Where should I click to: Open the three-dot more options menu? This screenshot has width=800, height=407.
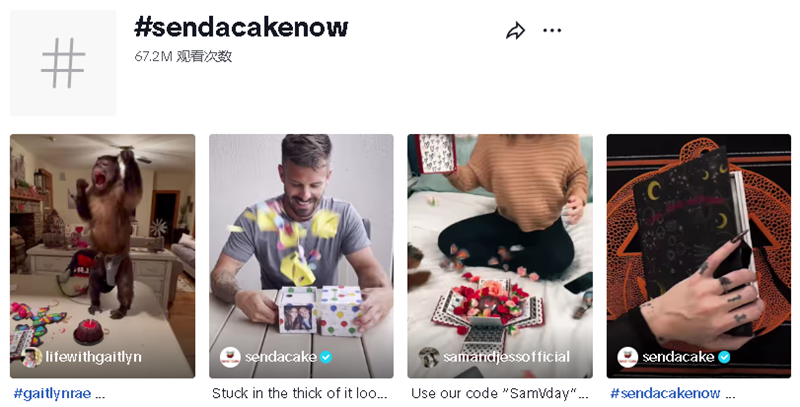pos(552,31)
